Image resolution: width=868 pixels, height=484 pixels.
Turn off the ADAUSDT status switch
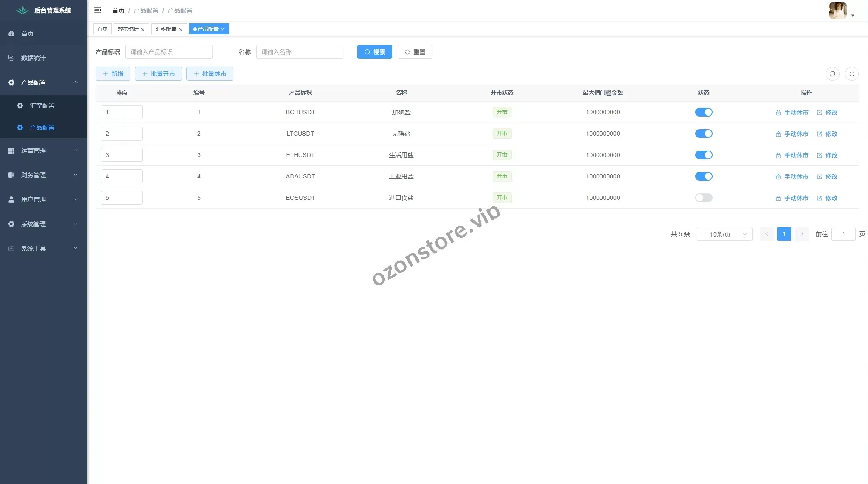click(x=703, y=176)
